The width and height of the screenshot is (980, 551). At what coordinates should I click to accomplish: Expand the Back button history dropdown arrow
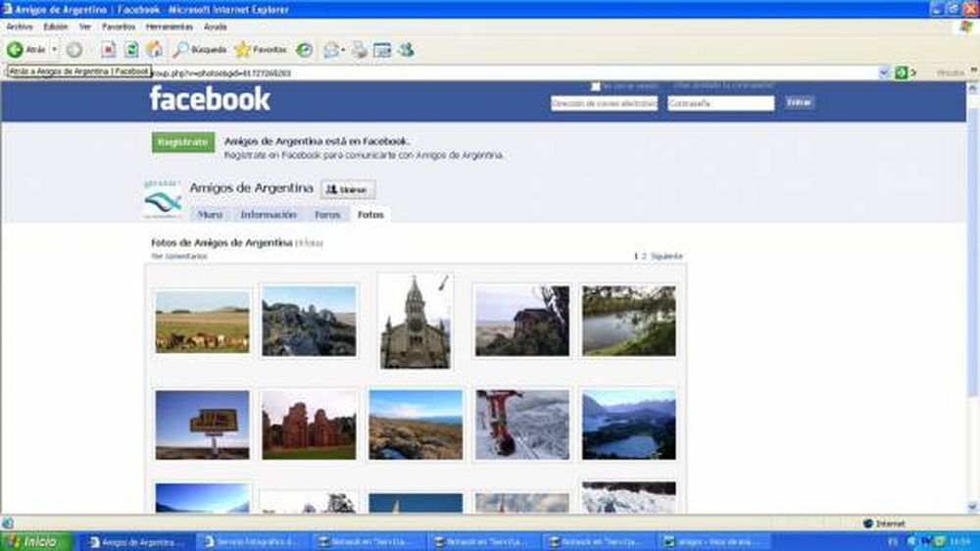[x=55, y=49]
